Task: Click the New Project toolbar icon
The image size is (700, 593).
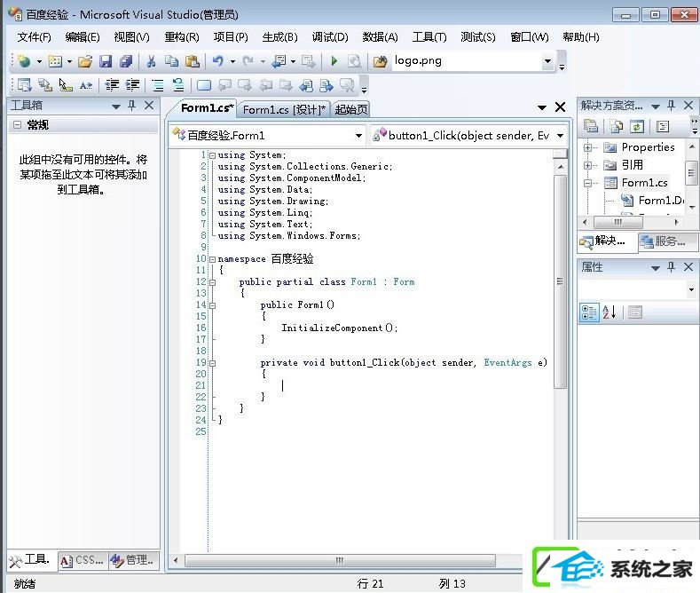Action: tap(24, 61)
